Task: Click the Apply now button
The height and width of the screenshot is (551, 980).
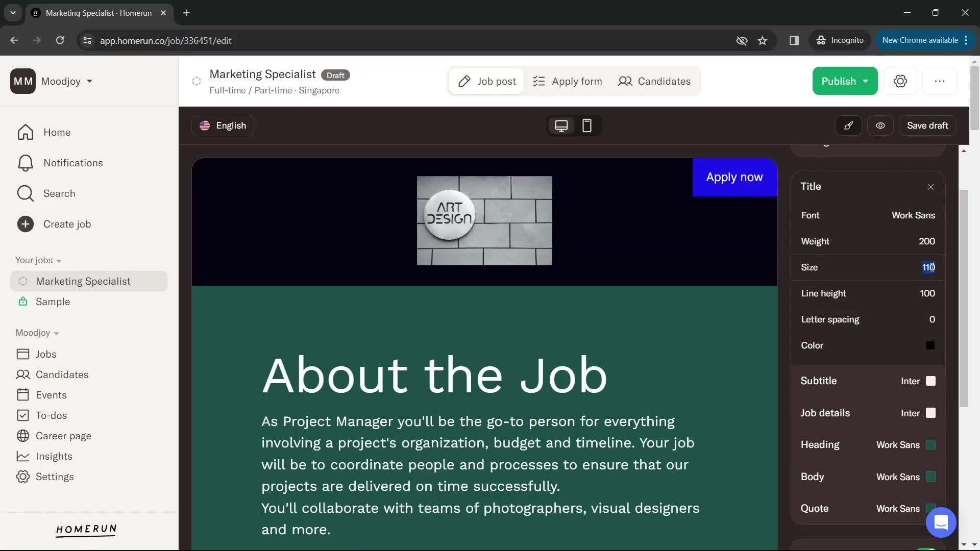Action: (x=734, y=176)
